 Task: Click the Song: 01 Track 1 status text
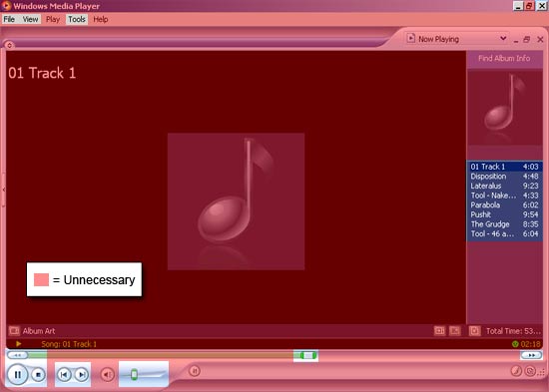tap(69, 344)
